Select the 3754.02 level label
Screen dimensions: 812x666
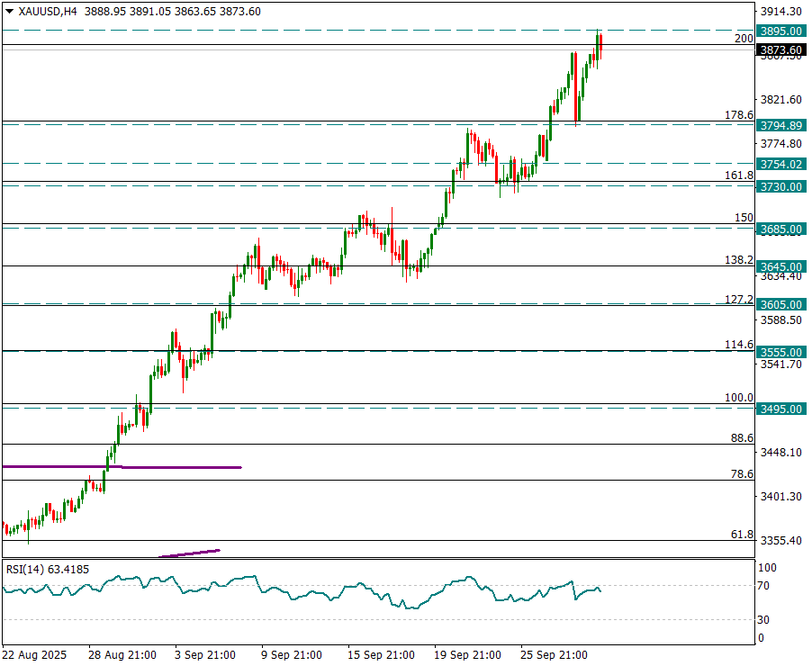[780, 165]
